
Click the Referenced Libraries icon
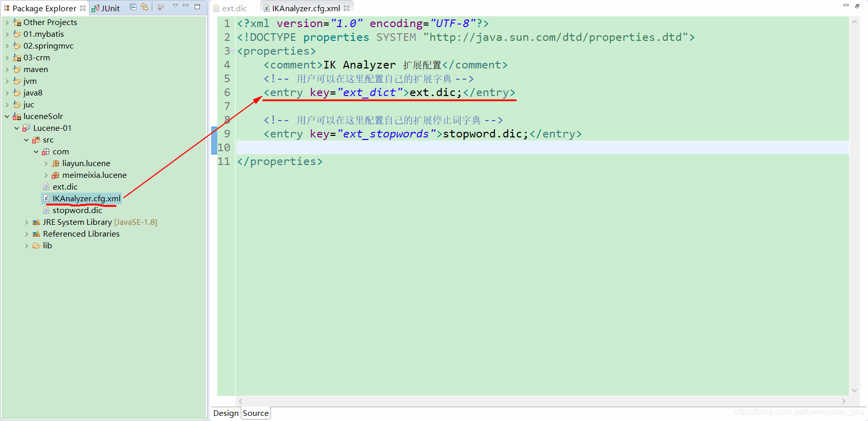coord(36,234)
